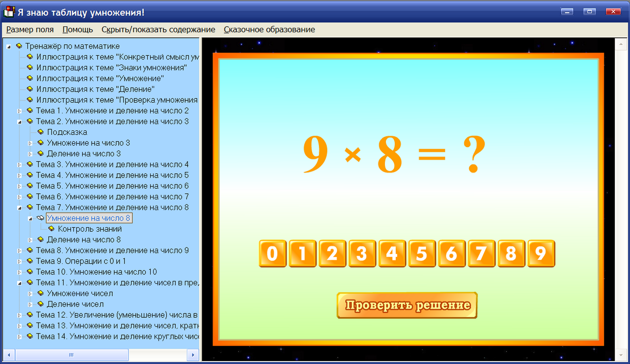Expand Тема 1. Умножение и деление на число 2
Screen dimensions: 630x364
pos(20,111)
